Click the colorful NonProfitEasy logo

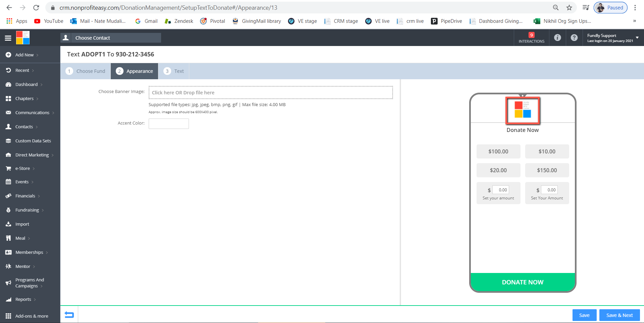coord(23,38)
